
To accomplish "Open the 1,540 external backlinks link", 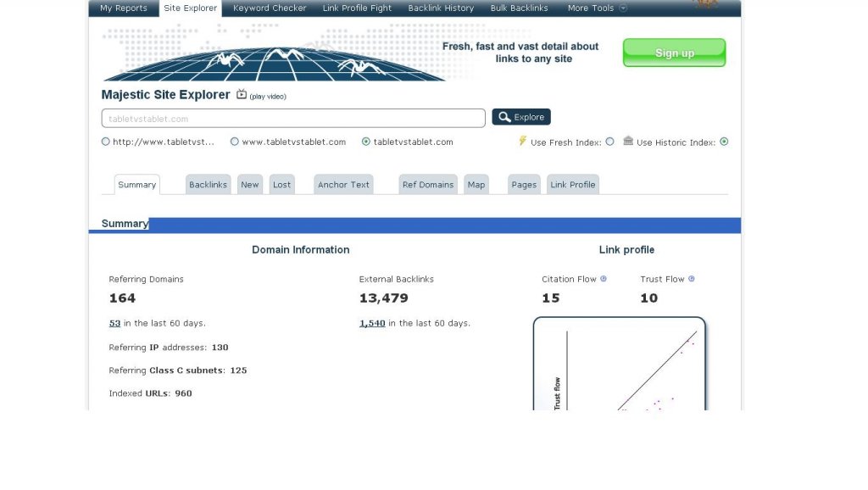I will (372, 323).
